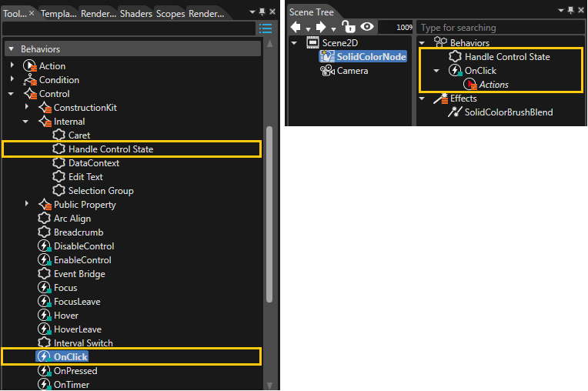Click the OnClick lightning icon in Behaviors

point(456,71)
